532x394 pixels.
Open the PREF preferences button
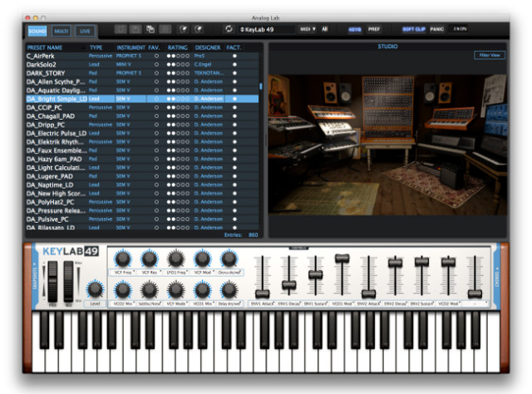click(374, 29)
